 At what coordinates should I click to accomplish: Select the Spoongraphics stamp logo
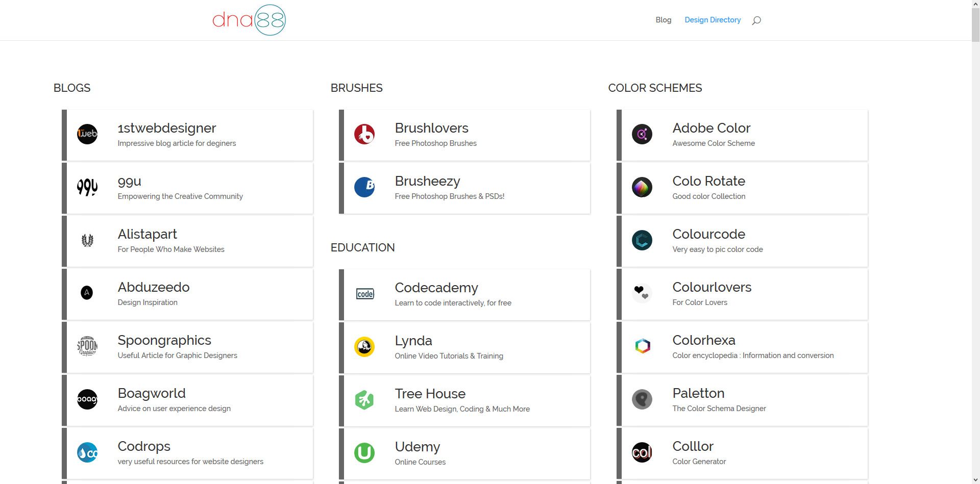tap(87, 346)
